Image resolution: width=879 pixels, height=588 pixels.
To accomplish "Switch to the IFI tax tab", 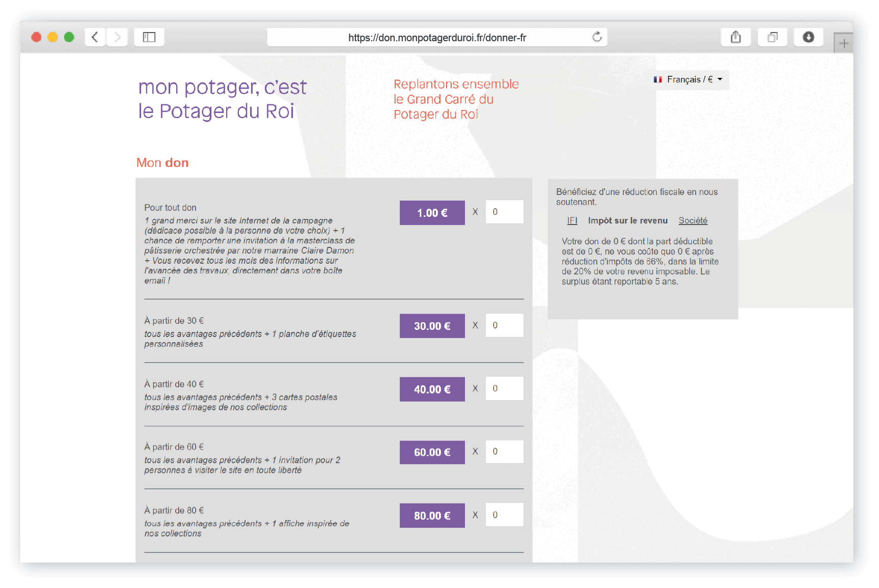I will [x=572, y=220].
